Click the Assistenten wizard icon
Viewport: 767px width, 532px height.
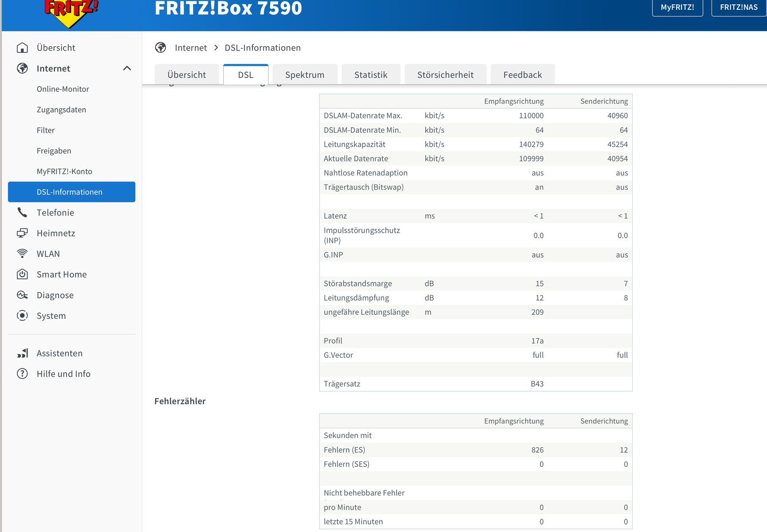[22, 353]
